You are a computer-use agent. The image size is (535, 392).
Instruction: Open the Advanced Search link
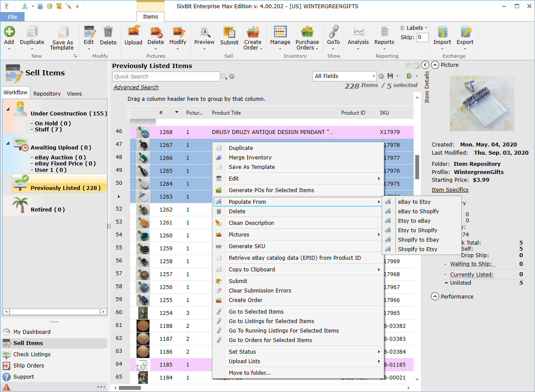click(136, 87)
